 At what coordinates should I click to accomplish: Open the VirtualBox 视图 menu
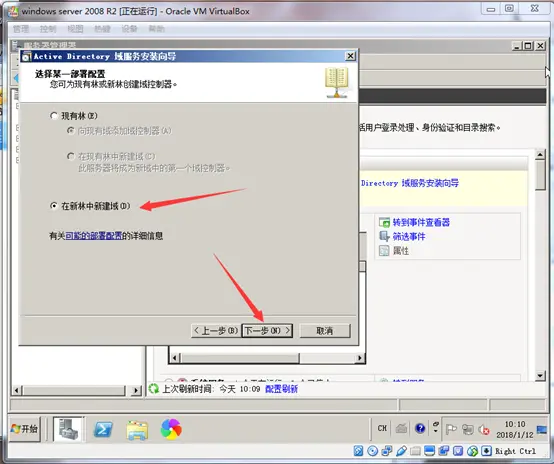pyautogui.click(x=75, y=29)
